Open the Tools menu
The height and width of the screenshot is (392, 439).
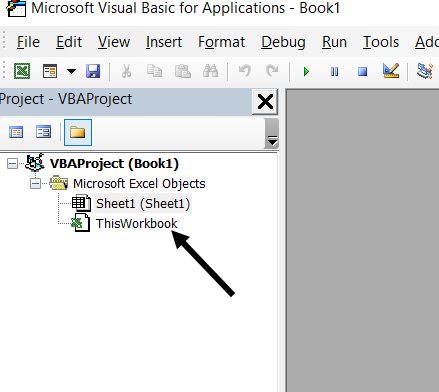point(381,42)
